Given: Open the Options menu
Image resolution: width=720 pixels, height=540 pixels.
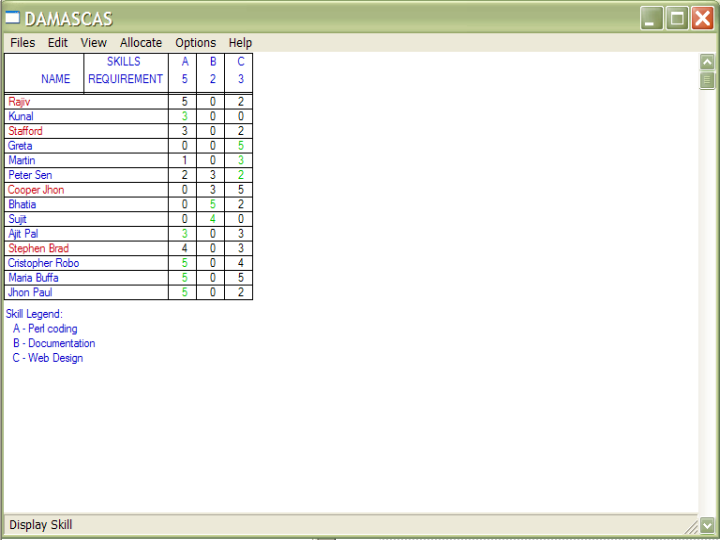Looking at the screenshot, I should 195,43.
